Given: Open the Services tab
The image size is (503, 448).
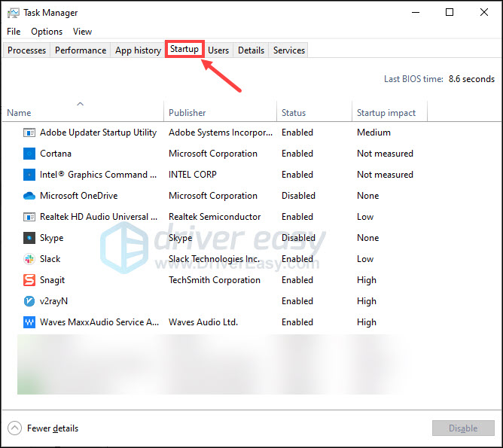Looking at the screenshot, I should point(289,50).
